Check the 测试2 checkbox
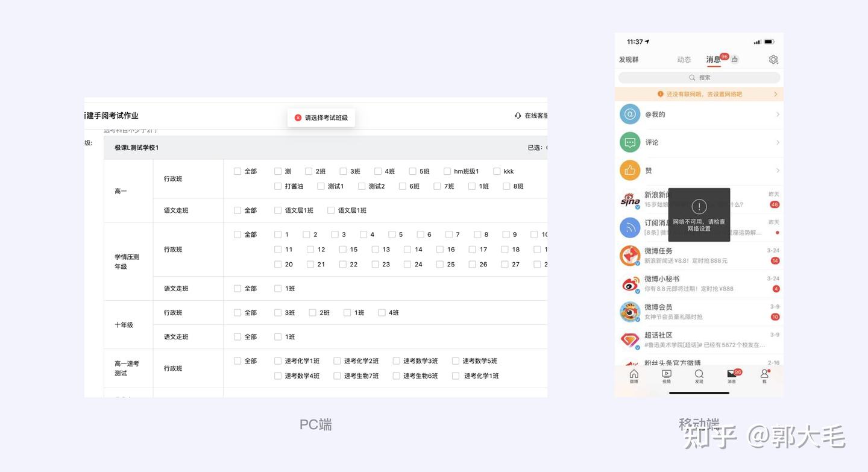 (x=362, y=186)
